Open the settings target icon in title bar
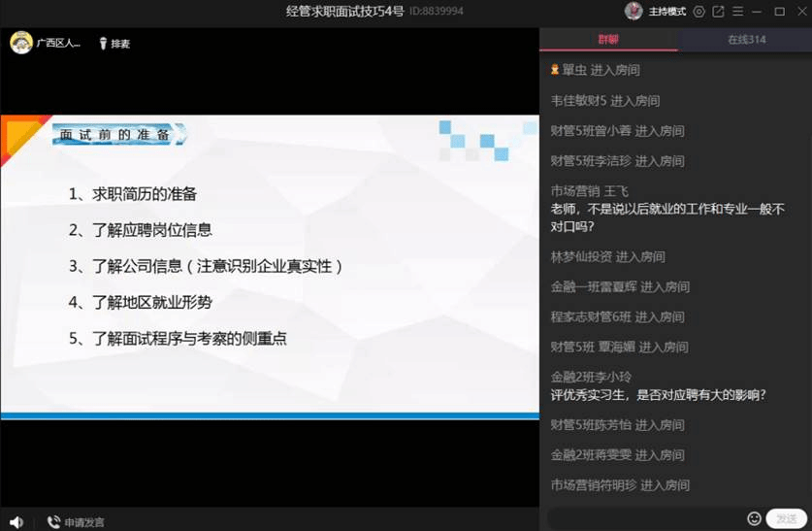Image resolution: width=812 pixels, height=531 pixels. point(698,12)
